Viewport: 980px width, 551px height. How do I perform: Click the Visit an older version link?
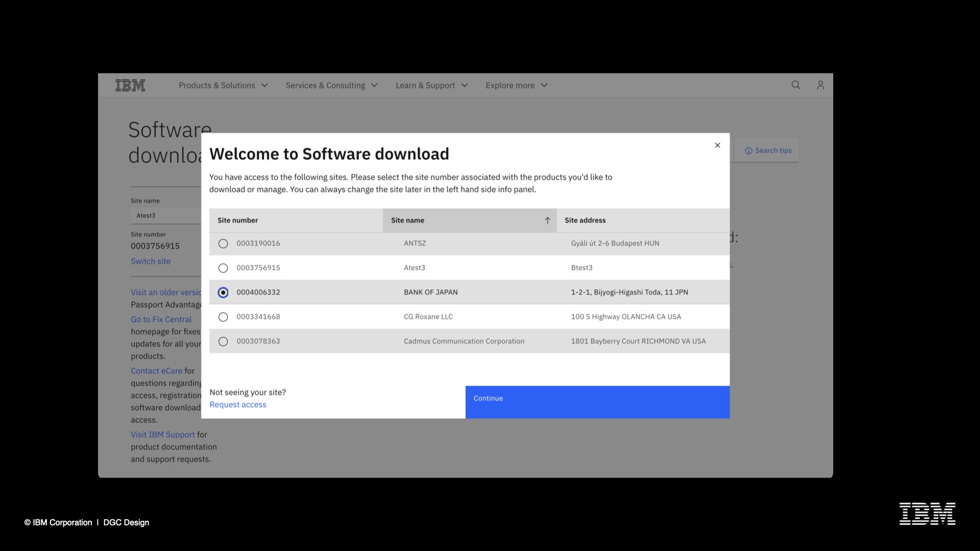coord(166,292)
